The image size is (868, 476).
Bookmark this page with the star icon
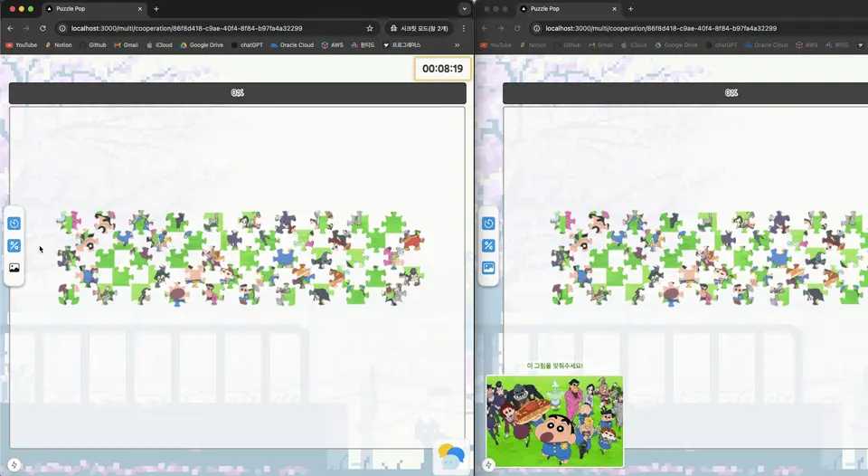[x=370, y=28]
